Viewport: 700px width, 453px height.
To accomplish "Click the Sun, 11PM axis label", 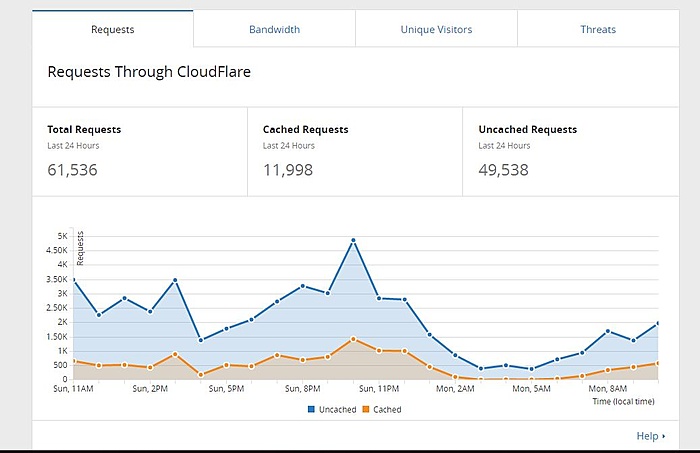I will (x=379, y=389).
